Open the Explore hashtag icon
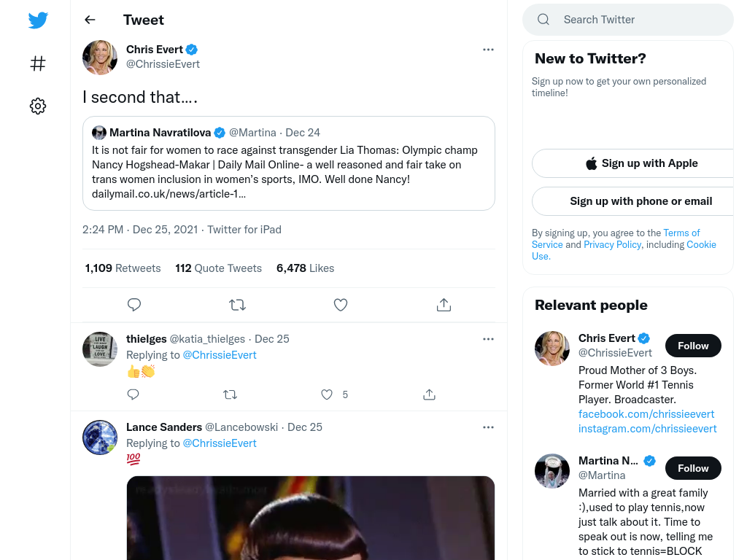 pos(38,63)
